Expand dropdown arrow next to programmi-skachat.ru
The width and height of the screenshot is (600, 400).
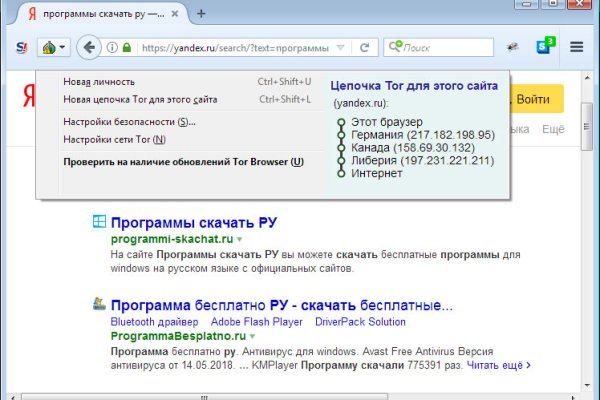[x=240, y=241]
